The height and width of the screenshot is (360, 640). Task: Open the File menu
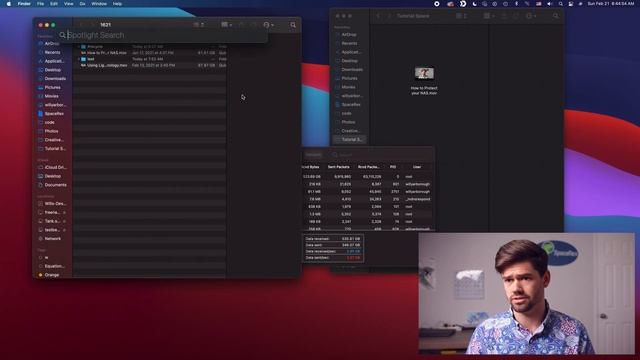point(40,4)
